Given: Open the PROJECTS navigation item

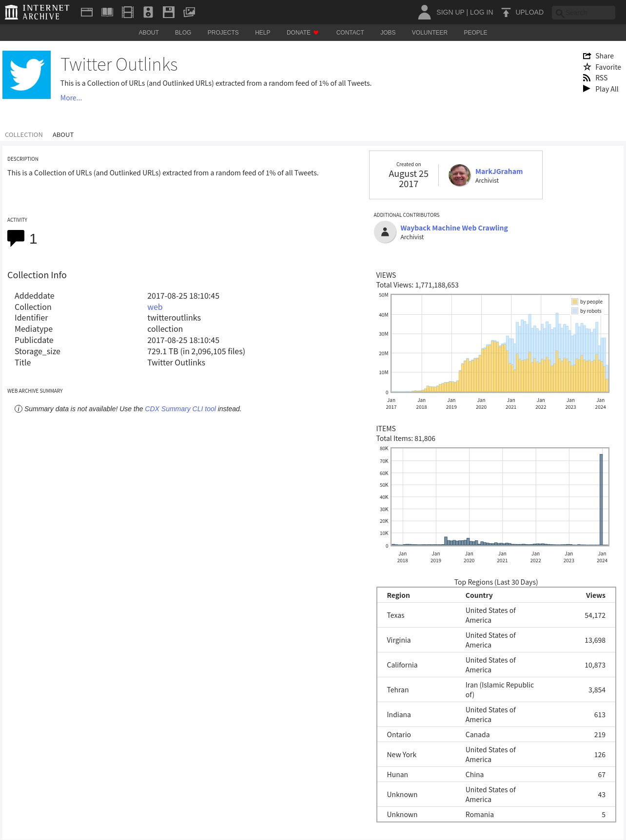Looking at the screenshot, I should (x=223, y=33).
